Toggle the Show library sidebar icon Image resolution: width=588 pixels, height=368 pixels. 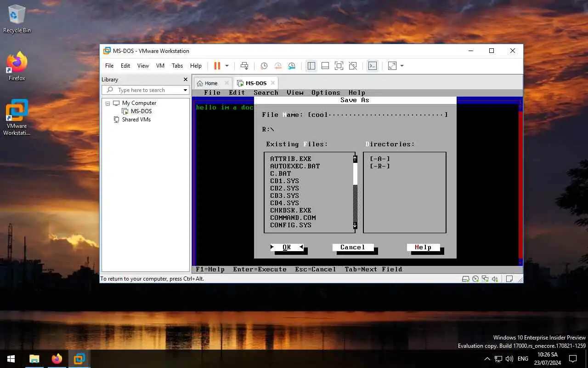pos(311,66)
